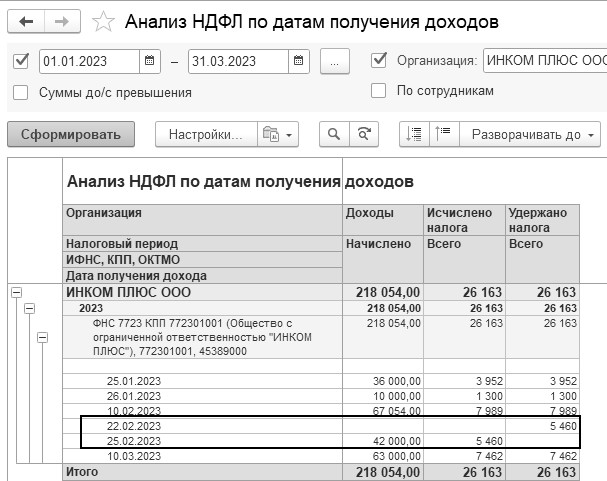Go forward with the right arrow button

click(62, 21)
